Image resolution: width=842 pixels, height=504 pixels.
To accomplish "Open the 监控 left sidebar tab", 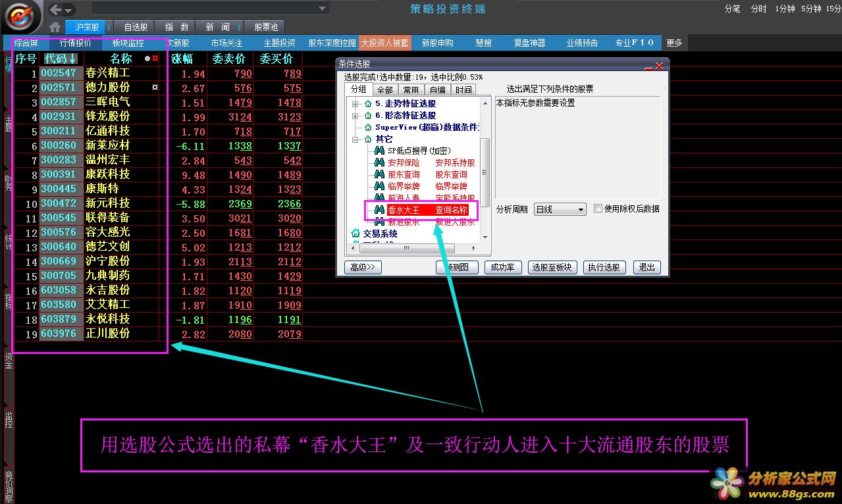I will pos(9,419).
